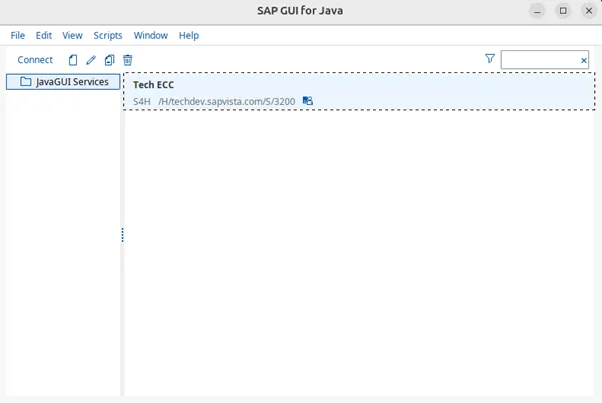Clear the filter field with the x icon
The width and height of the screenshot is (602, 403).
pos(584,61)
